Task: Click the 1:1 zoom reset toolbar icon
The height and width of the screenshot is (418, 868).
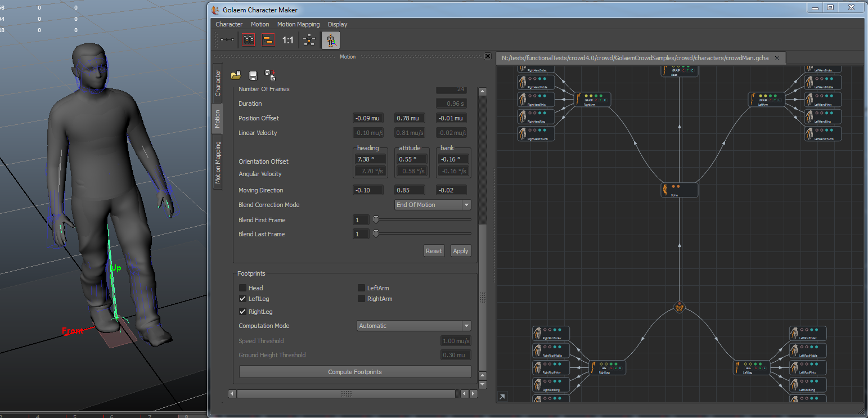Action: pyautogui.click(x=287, y=40)
